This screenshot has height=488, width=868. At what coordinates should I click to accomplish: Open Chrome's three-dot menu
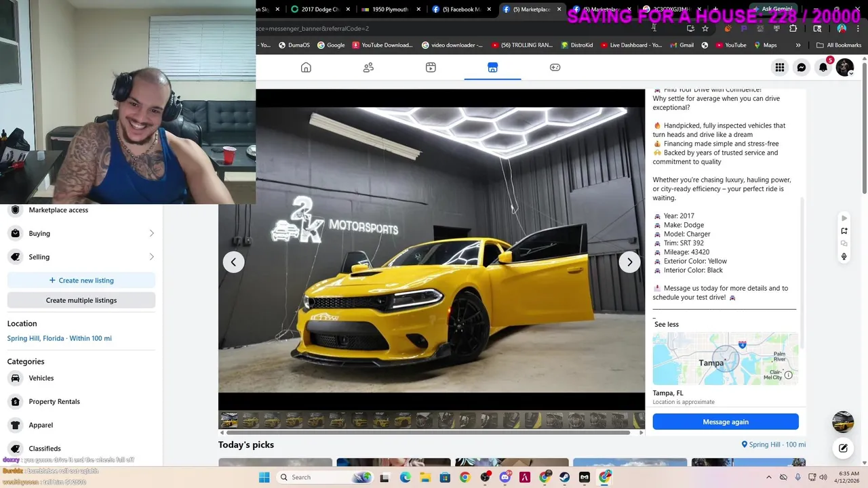click(859, 28)
